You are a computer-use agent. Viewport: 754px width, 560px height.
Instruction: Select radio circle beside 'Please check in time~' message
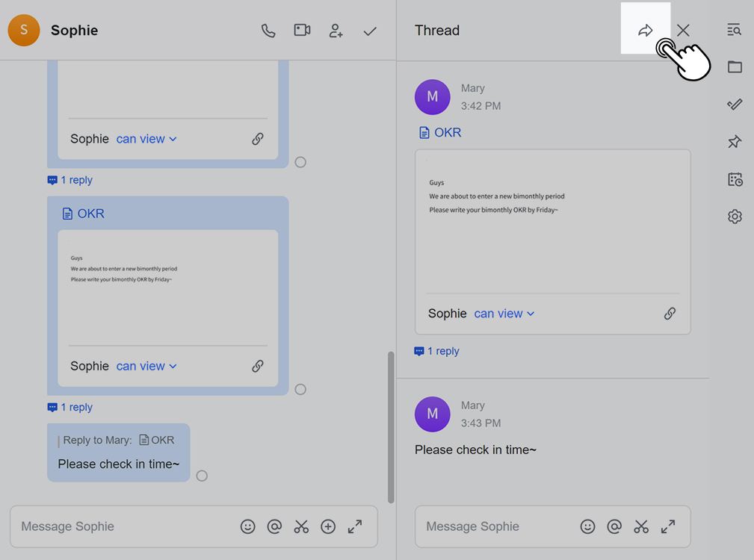(x=202, y=476)
